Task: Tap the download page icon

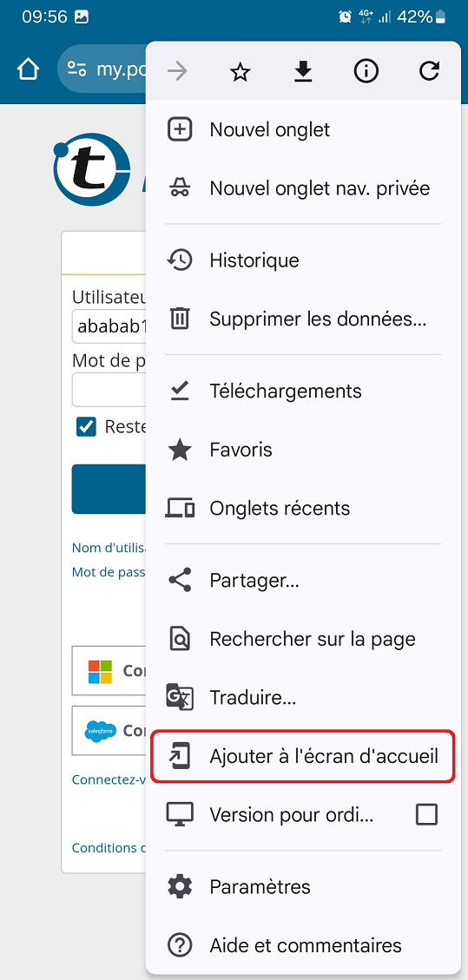Action: (x=303, y=73)
